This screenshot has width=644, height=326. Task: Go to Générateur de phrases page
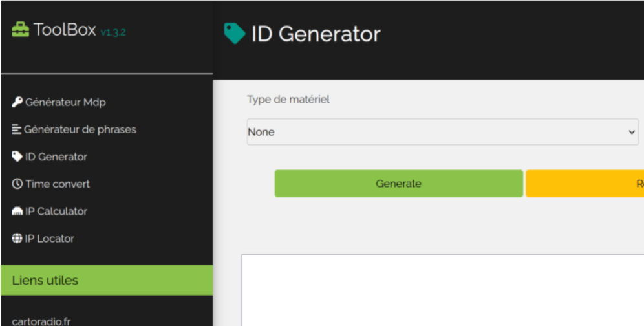pos(80,129)
